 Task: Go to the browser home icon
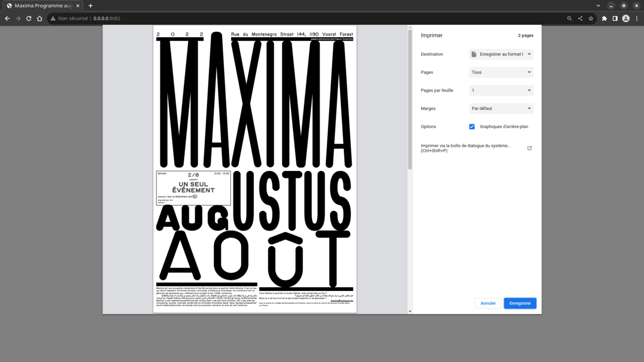(40, 19)
